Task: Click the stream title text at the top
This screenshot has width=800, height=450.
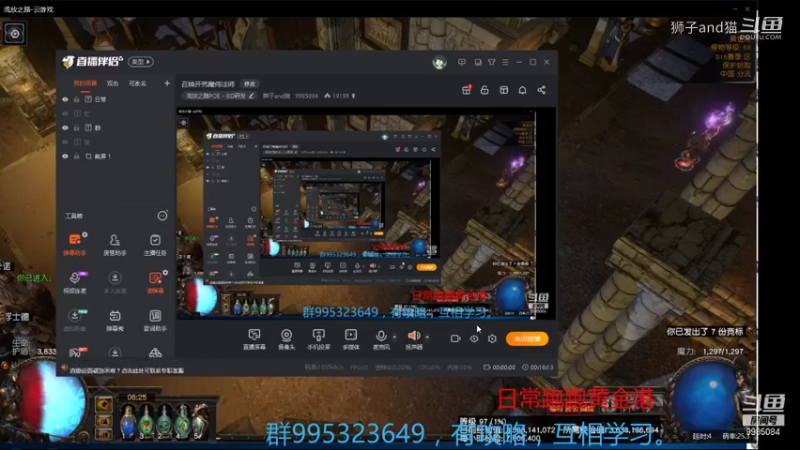Action: coord(208,84)
